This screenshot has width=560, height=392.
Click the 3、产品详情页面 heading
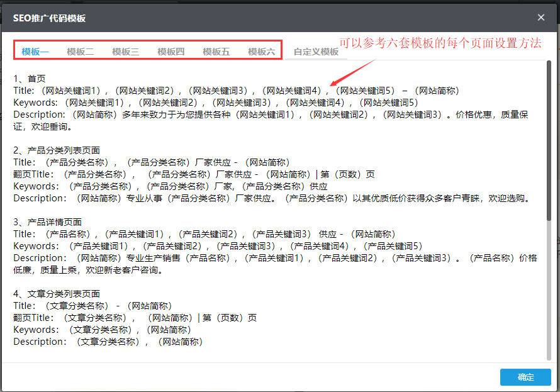tap(48, 222)
